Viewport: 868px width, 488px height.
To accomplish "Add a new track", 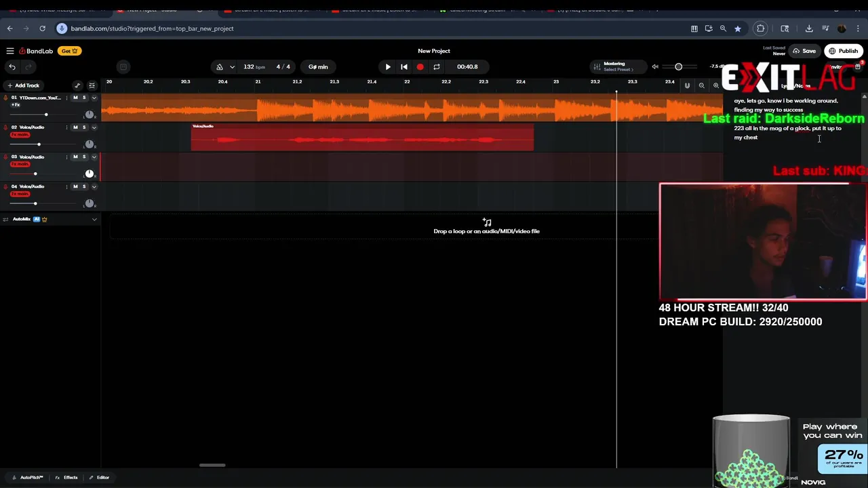I will point(24,85).
